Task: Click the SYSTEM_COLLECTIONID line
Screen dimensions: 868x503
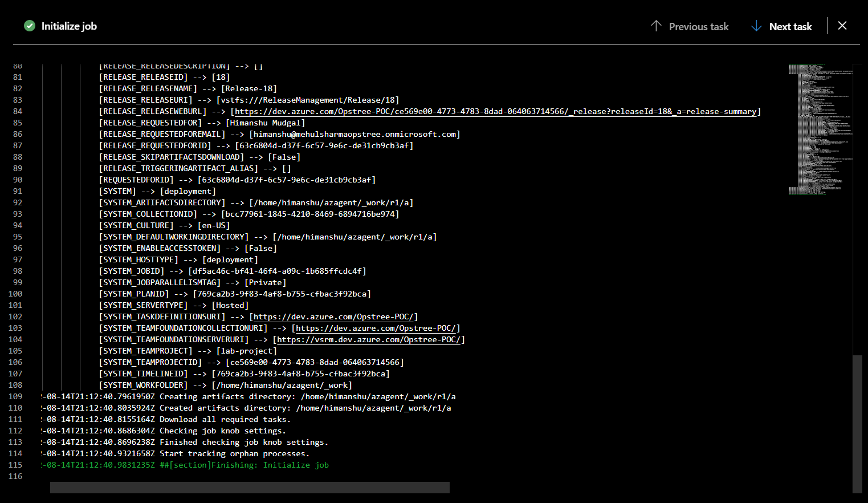Action: [248, 214]
